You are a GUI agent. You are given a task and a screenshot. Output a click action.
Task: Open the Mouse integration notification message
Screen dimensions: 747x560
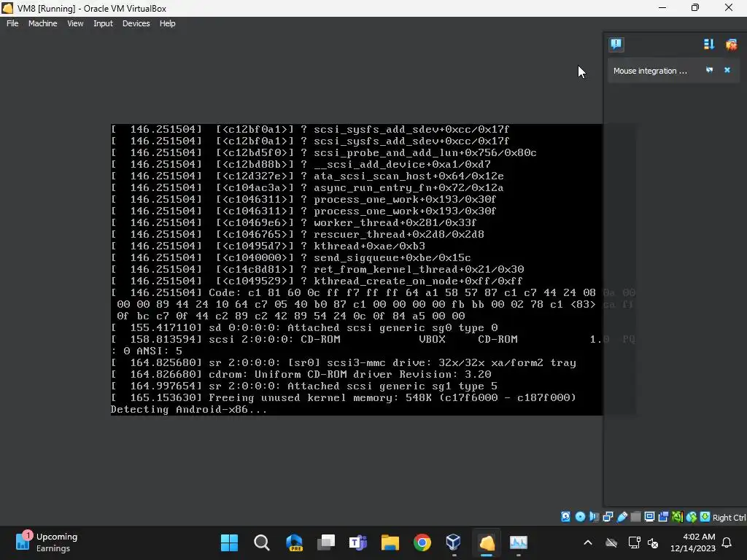coord(650,71)
